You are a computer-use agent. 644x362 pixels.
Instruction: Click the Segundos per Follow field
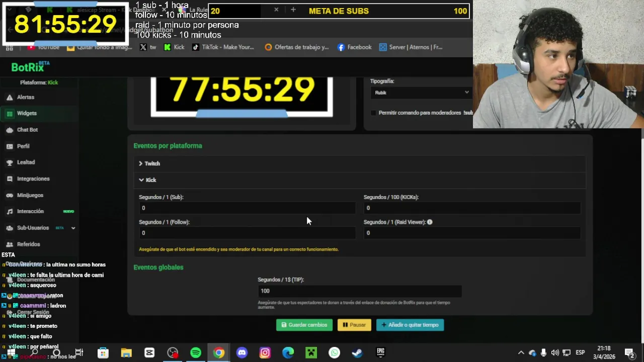tap(247, 233)
